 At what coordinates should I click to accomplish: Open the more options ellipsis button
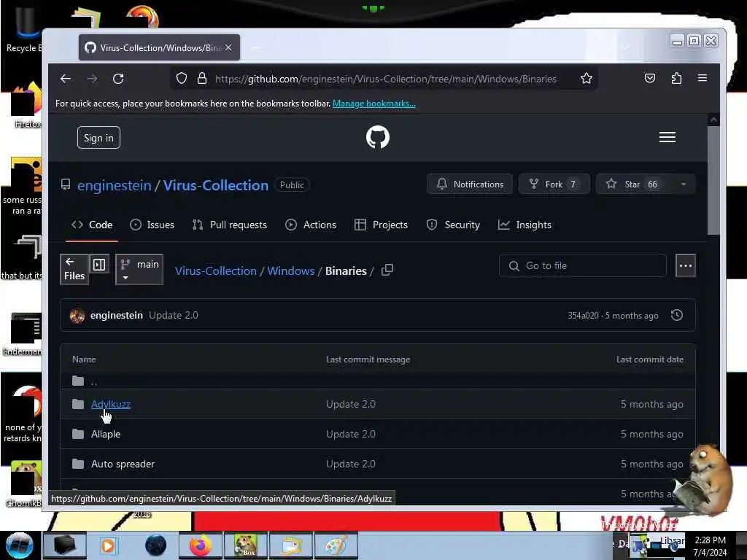click(686, 265)
